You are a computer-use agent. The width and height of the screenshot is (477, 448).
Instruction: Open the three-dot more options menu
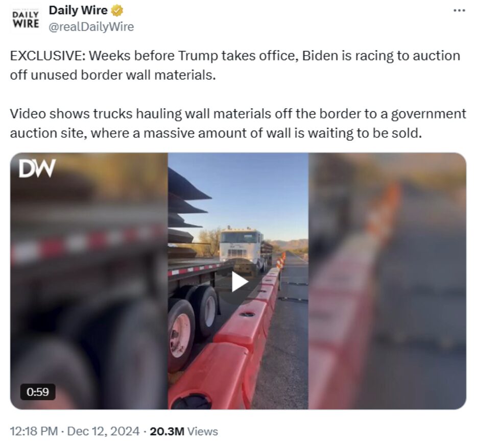point(459,11)
